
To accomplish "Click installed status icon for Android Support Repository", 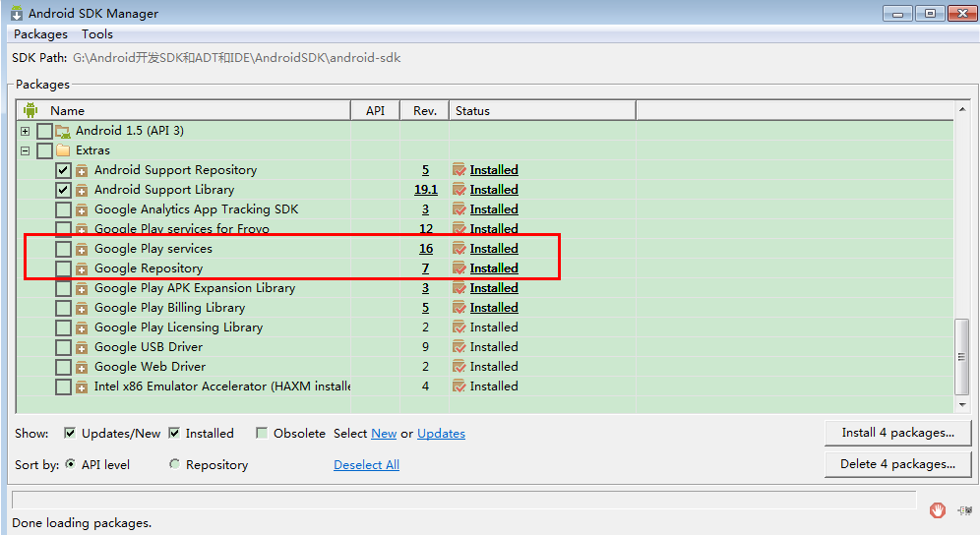I will tap(459, 170).
